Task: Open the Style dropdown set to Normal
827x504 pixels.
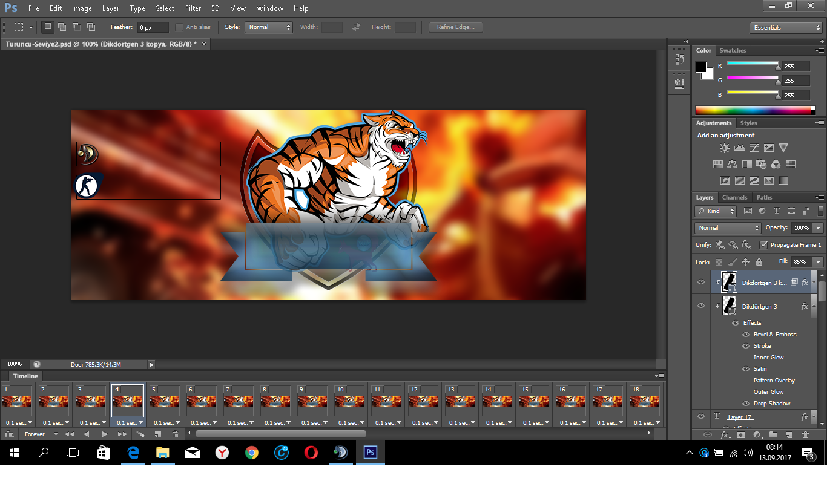Action: (x=269, y=27)
